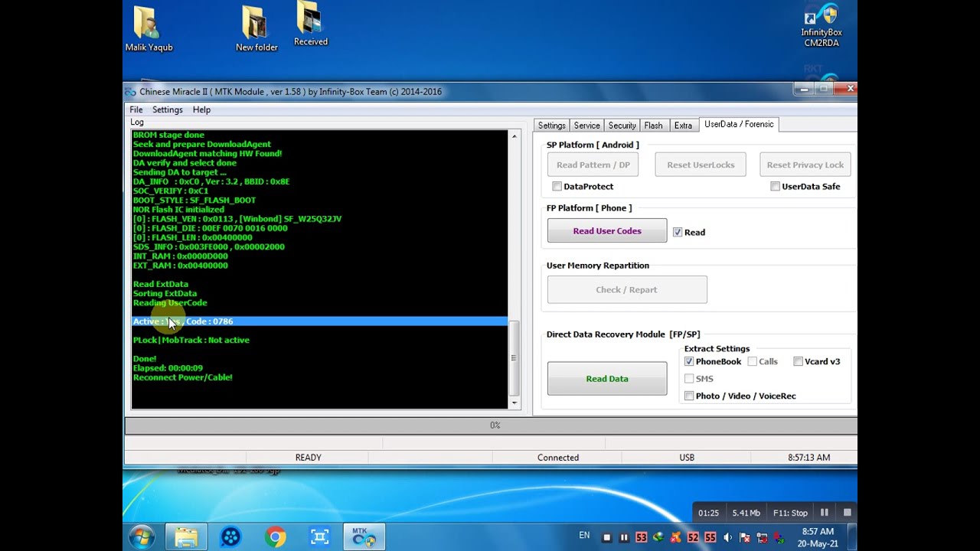Open the blue film reel taskbar app

click(230, 537)
